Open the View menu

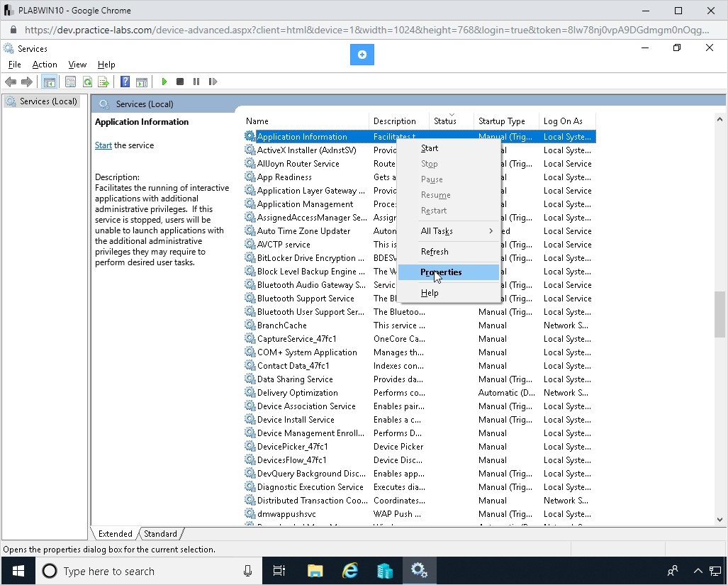click(77, 65)
